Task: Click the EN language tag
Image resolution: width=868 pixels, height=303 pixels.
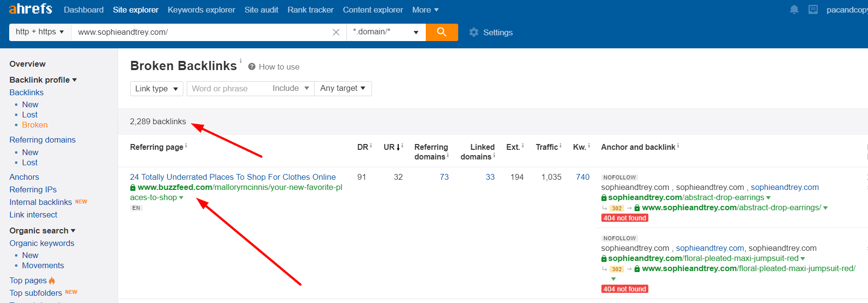Action: tap(136, 208)
